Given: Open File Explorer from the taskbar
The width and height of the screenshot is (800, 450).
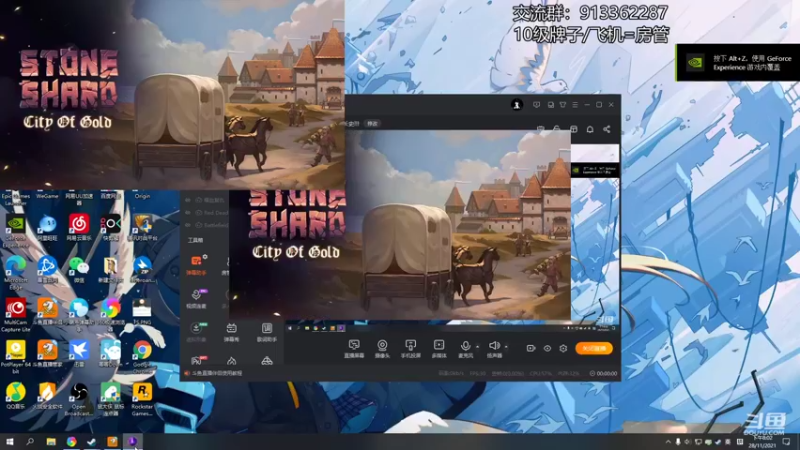Looking at the screenshot, I should click(51, 442).
